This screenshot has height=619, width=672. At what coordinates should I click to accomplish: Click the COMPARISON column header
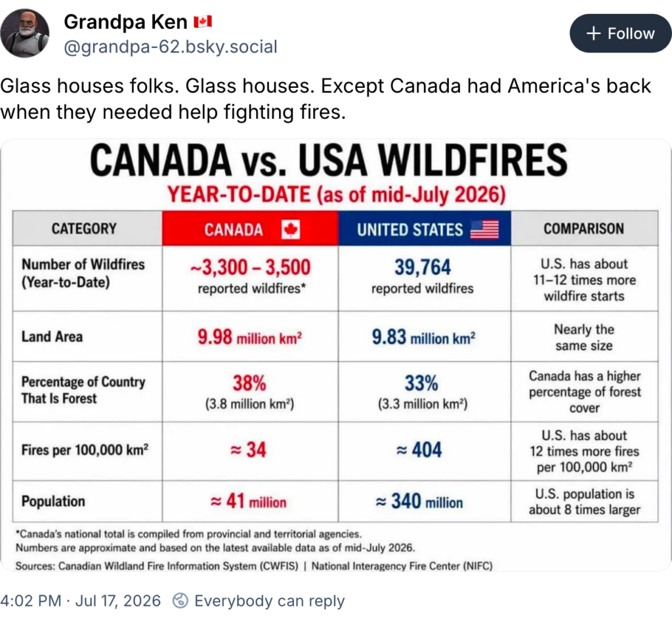click(584, 228)
